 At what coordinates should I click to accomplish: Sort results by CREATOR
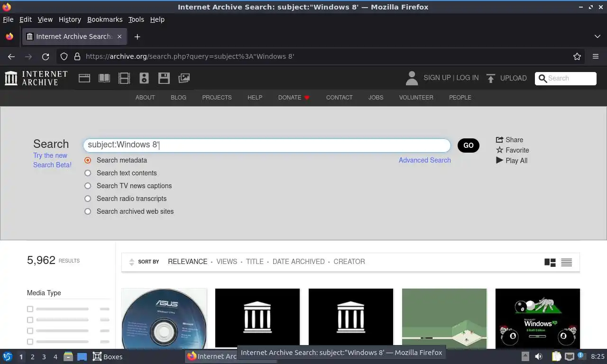(x=349, y=262)
